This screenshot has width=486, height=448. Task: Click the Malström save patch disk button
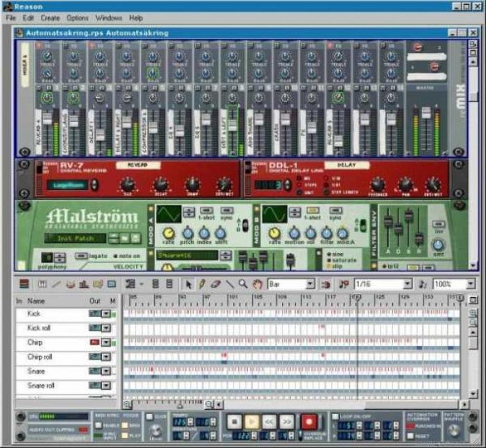135,239
